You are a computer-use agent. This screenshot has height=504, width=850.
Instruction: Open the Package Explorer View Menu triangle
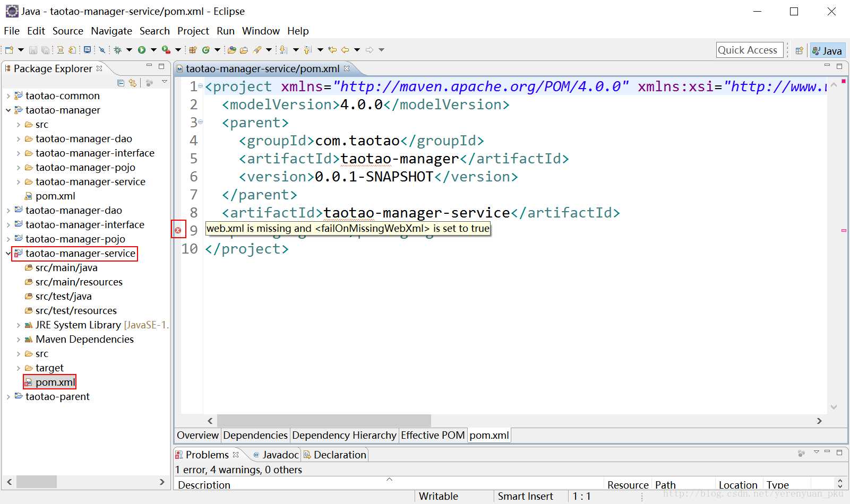165,82
